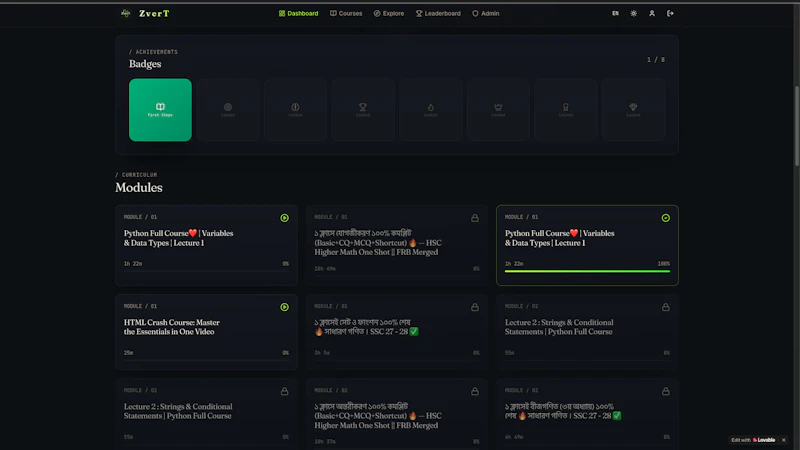Play the HTML Crash Course module

tap(285, 307)
